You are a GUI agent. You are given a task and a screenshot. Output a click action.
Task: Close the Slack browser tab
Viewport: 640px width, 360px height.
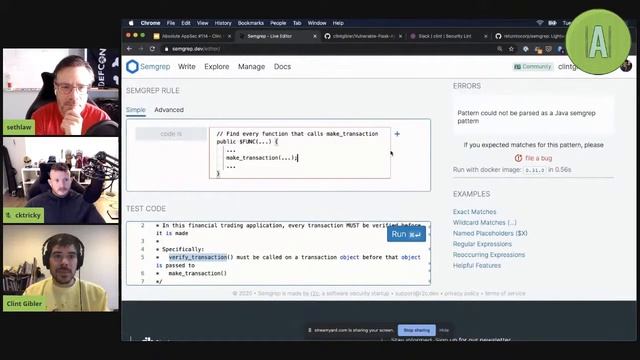coord(486,36)
